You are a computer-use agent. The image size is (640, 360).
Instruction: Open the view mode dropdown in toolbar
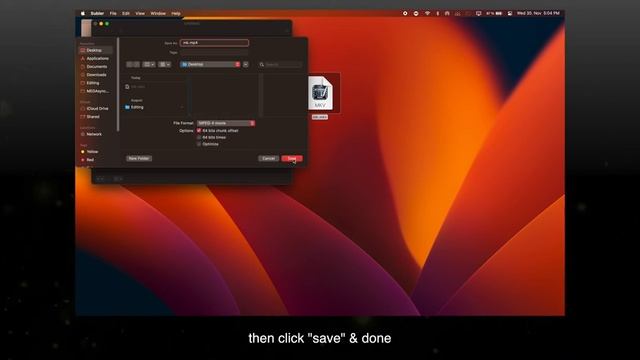coord(149,64)
